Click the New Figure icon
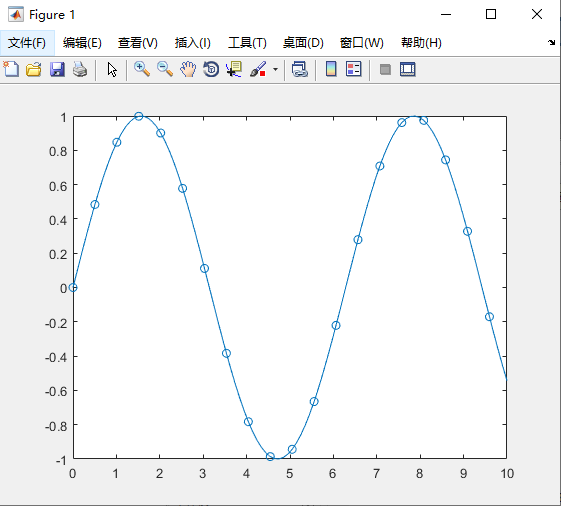The image size is (561, 506). pos(11,69)
